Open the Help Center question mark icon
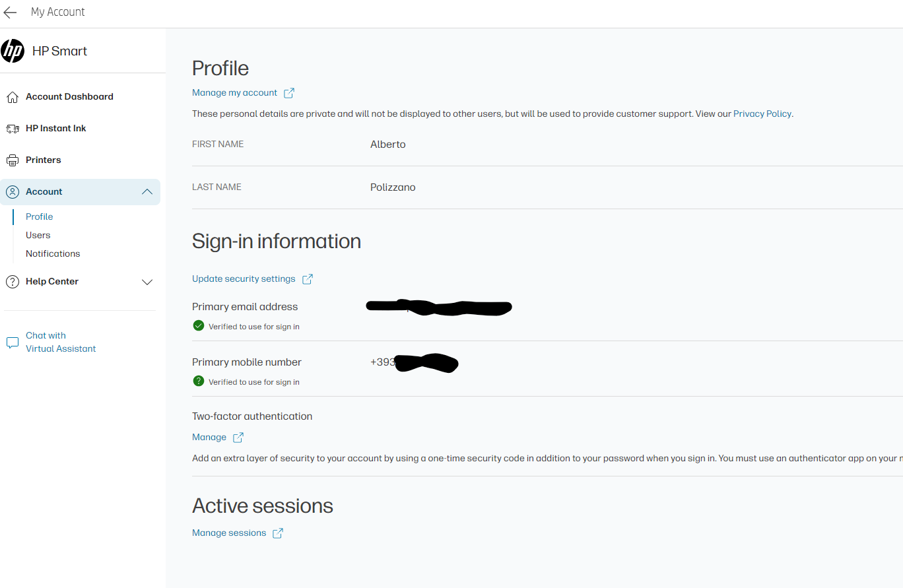 pos(12,281)
